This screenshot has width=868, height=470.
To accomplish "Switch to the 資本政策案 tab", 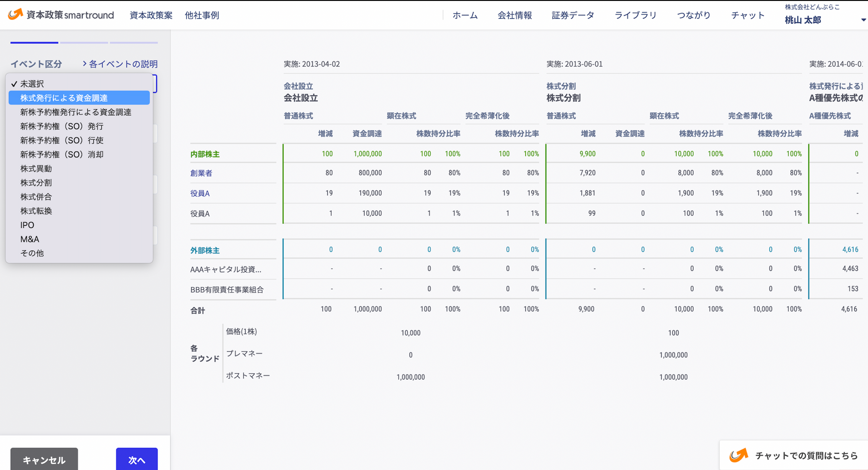I will pos(151,15).
